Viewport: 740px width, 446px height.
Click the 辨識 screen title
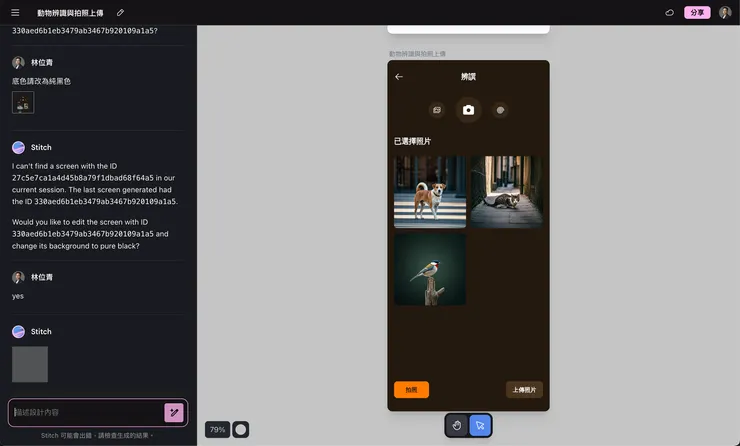[x=468, y=76]
